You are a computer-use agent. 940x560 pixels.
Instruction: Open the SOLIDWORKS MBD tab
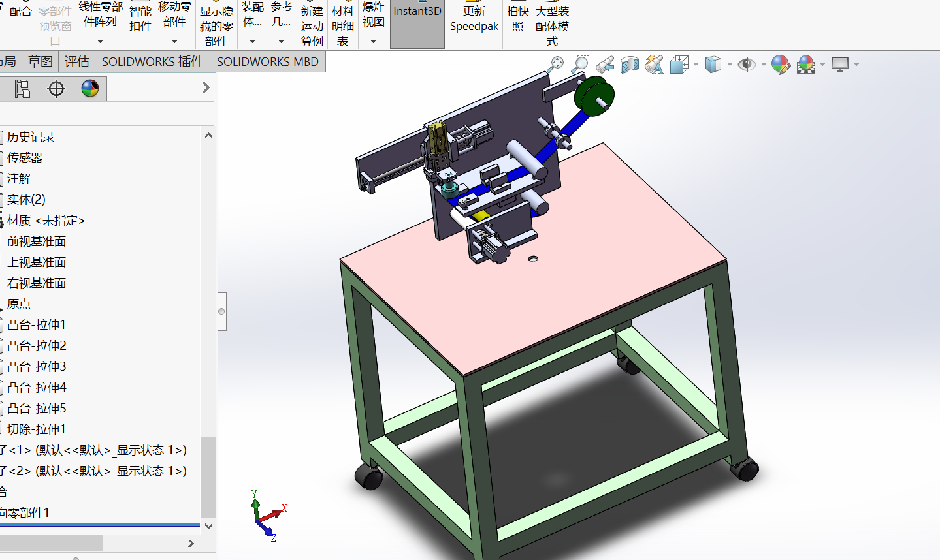268,61
